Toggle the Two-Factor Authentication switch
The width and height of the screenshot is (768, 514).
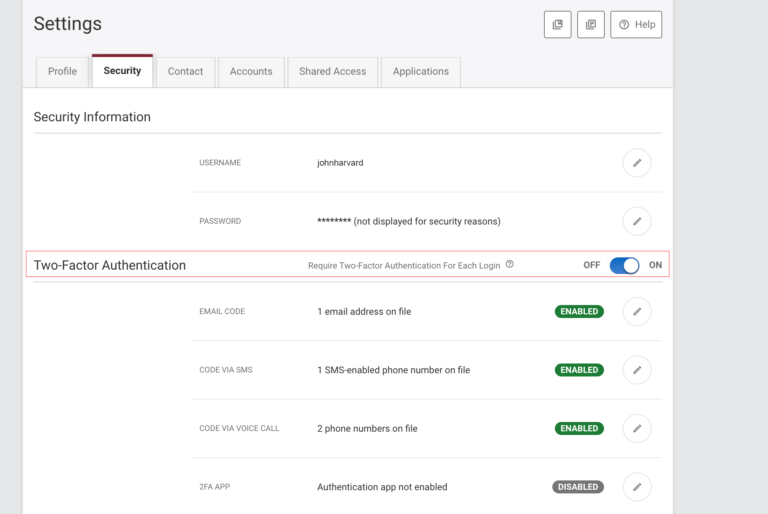tap(624, 265)
